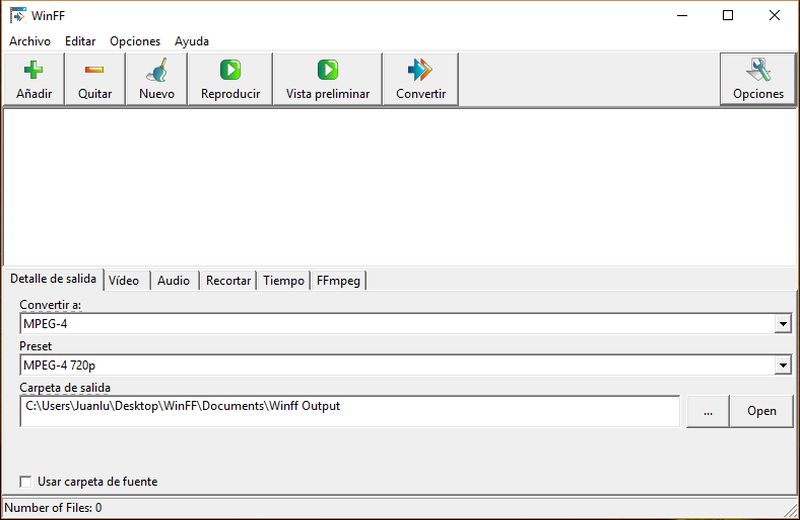Enable Usar carpeta de fuente checkbox
The width and height of the screenshot is (800, 520).
point(26,482)
